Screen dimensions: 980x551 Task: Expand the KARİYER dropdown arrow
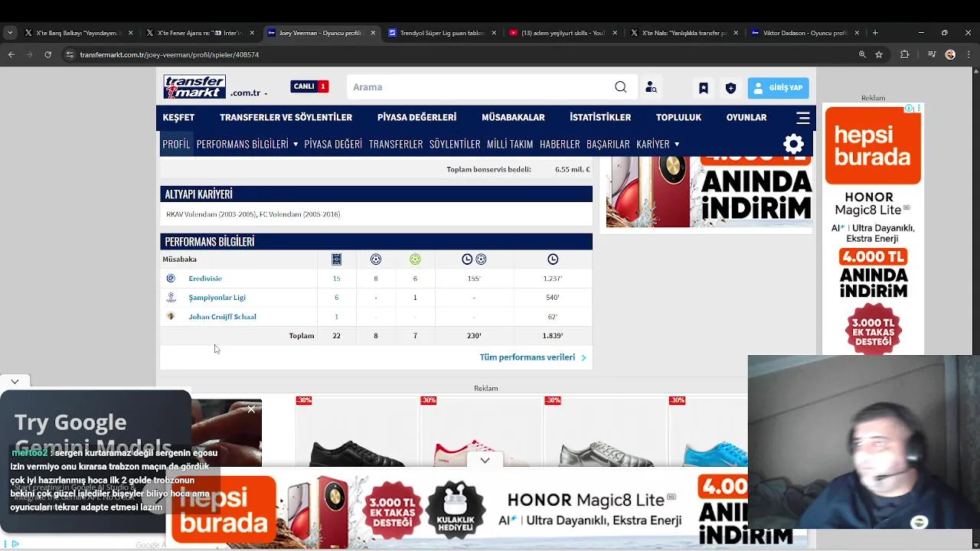(677, 145)
